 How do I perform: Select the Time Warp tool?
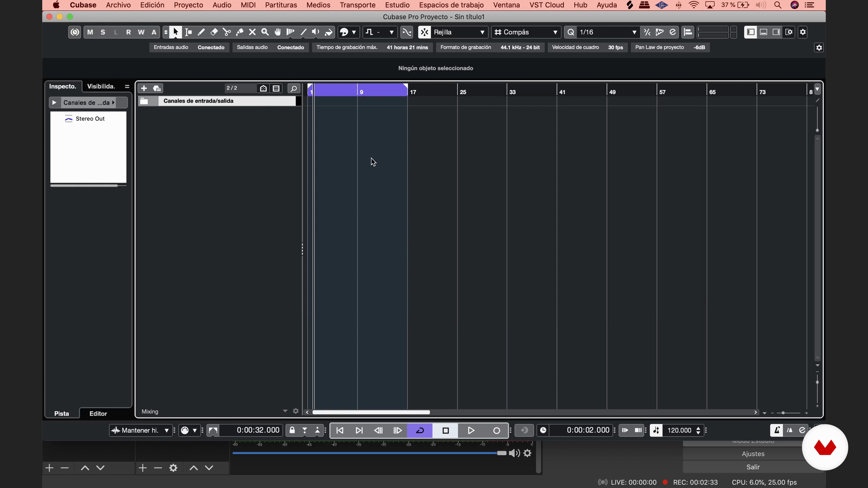[290, 32]
